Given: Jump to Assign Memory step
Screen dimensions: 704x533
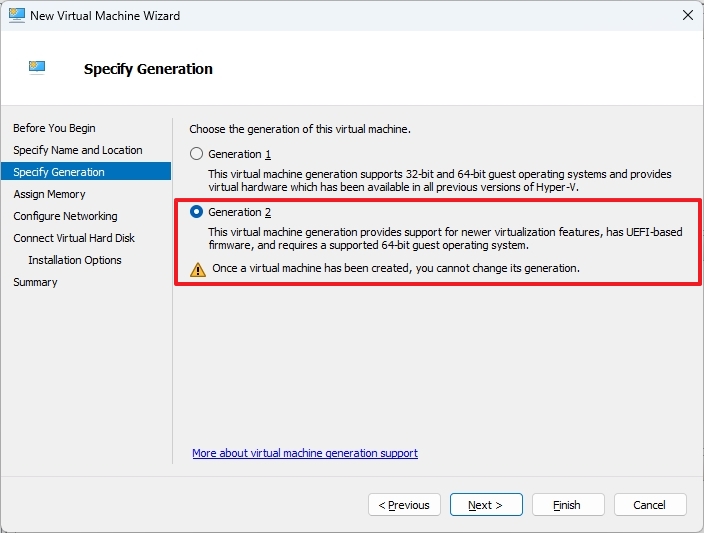Looking at the screenshot, I should (49, 194).
